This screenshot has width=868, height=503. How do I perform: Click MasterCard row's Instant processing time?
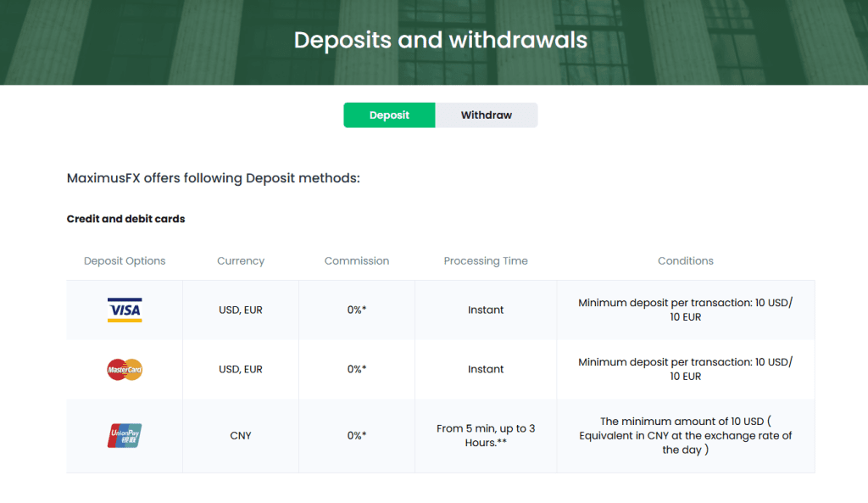click(486, 370)
